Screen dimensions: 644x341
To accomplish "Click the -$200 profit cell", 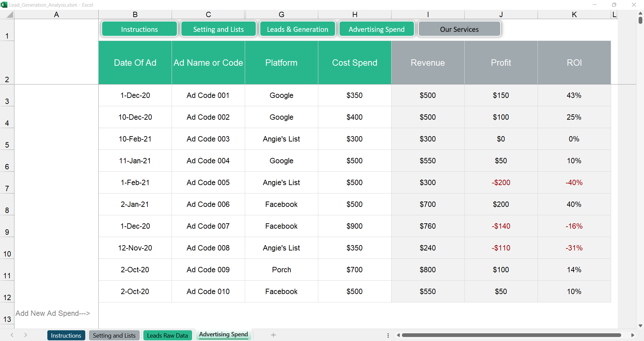I will tap(501, 182).
